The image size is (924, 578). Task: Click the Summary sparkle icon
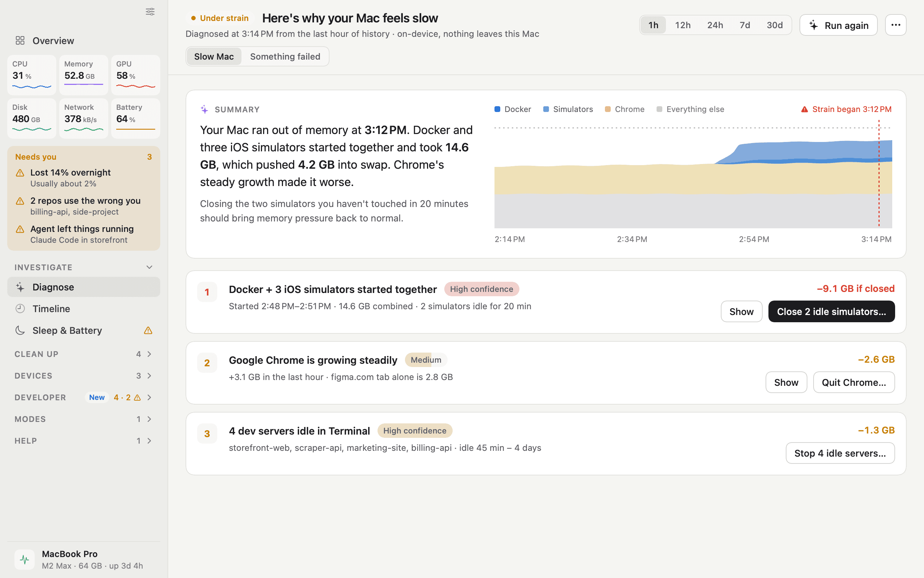204,109
